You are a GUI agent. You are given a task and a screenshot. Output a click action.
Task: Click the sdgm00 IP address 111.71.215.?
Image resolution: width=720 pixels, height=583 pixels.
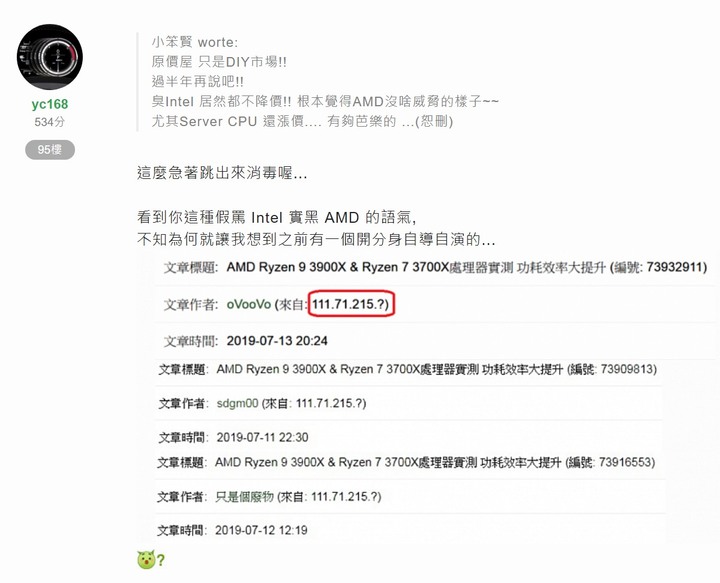331,404
